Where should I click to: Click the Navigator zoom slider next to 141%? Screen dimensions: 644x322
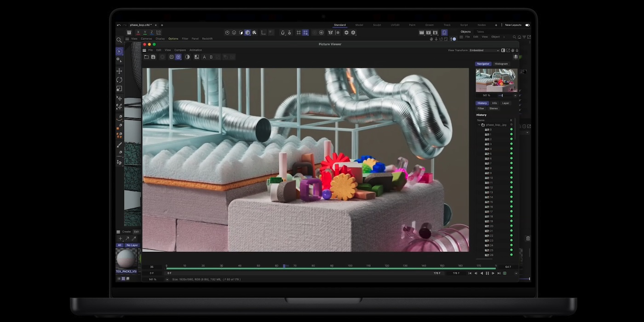point(502,96)
